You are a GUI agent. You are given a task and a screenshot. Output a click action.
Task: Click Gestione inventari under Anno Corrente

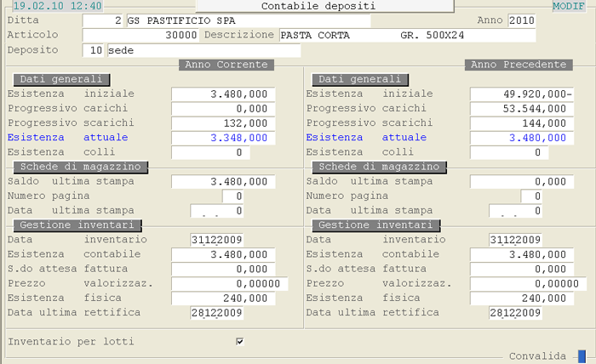point(77,225)
